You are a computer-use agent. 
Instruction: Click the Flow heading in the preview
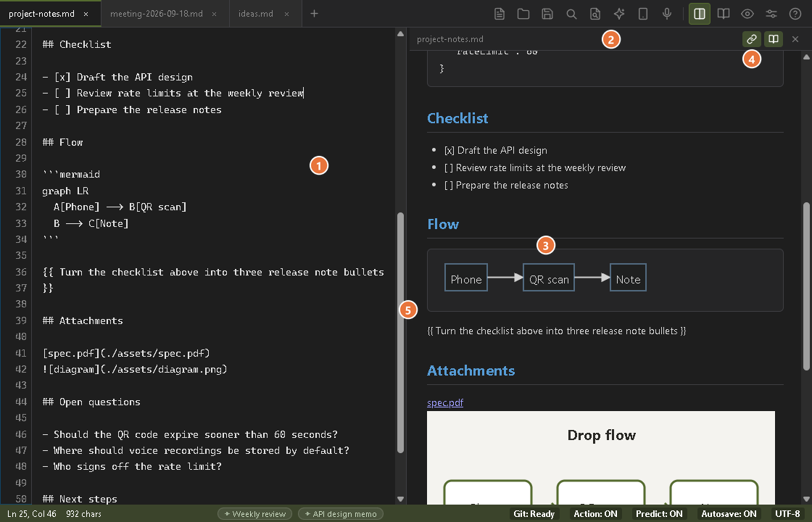click(x=443, y=224)
